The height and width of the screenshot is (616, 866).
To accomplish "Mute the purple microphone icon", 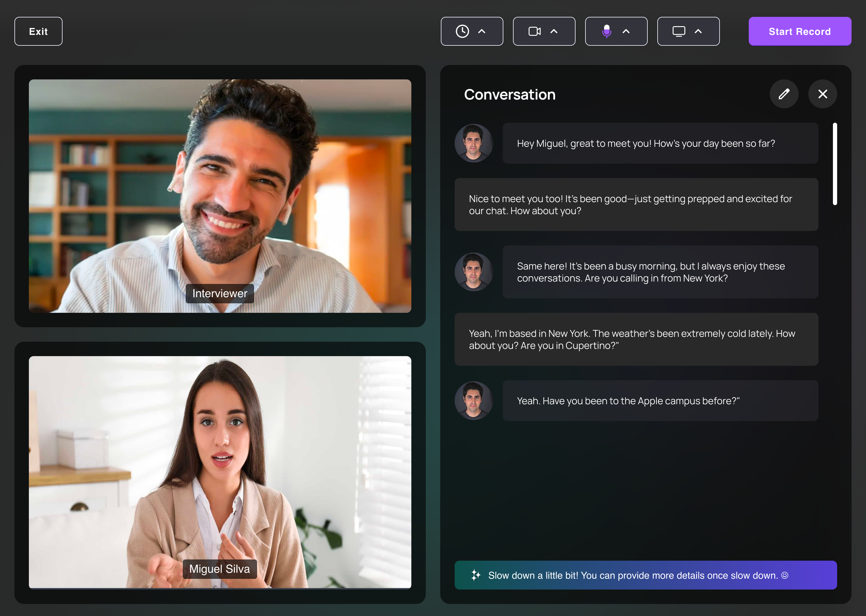I will [607, 32].
